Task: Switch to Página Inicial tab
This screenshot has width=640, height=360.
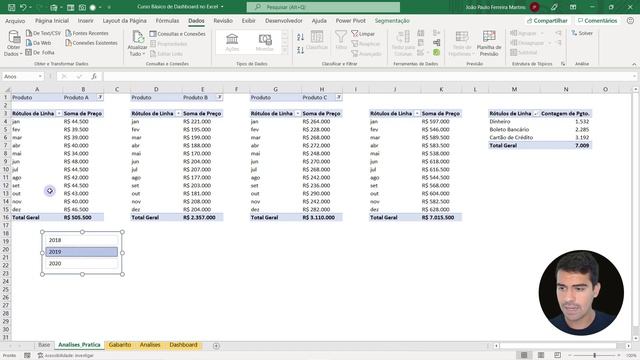Action: (x=52, y=20)
